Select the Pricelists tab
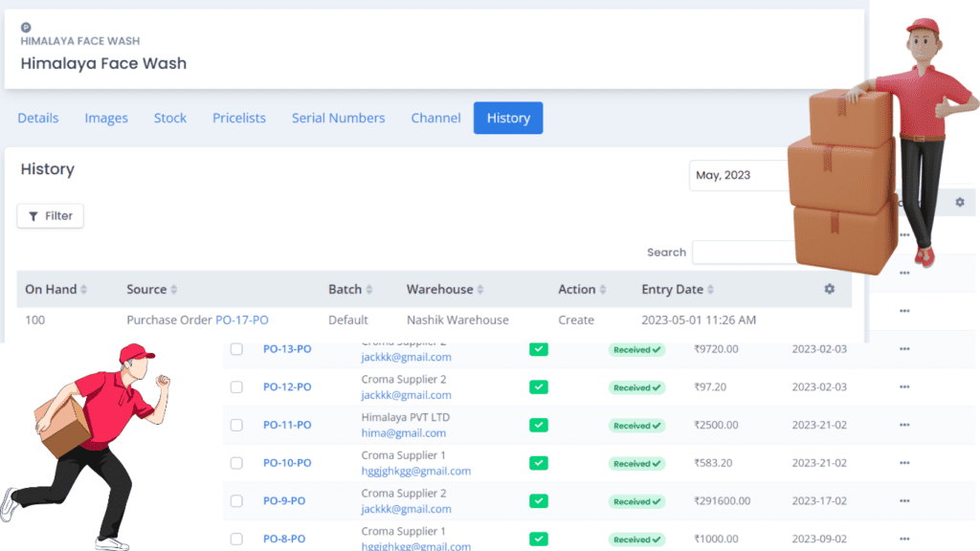The height and width of the screenshot is (551, 980). tap(238, 118)
